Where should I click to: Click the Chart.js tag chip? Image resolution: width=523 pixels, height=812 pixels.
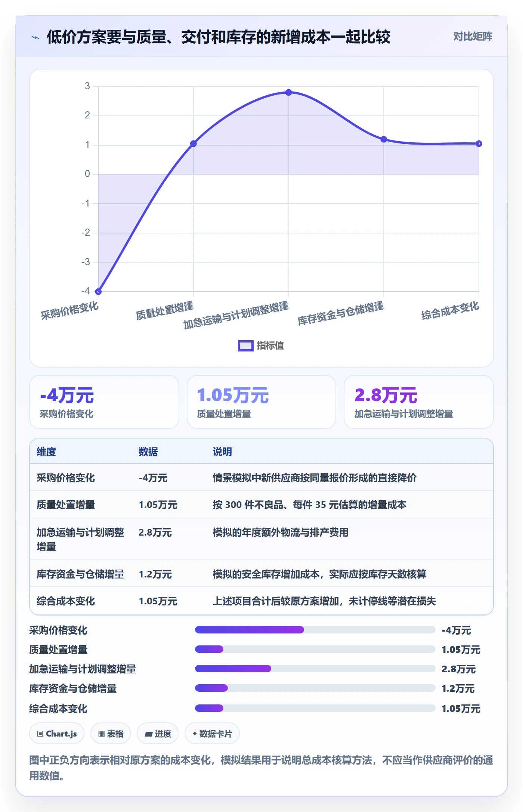[57, 734]
